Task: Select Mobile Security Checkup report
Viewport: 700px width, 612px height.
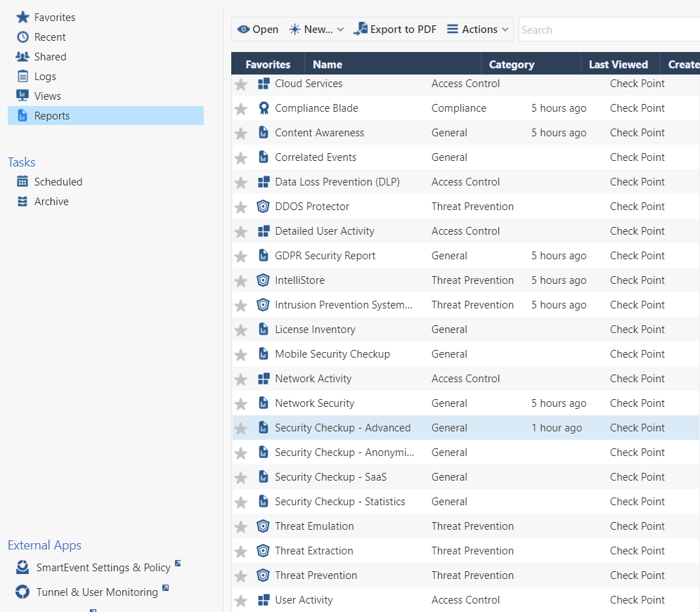Action: [332, 354]
